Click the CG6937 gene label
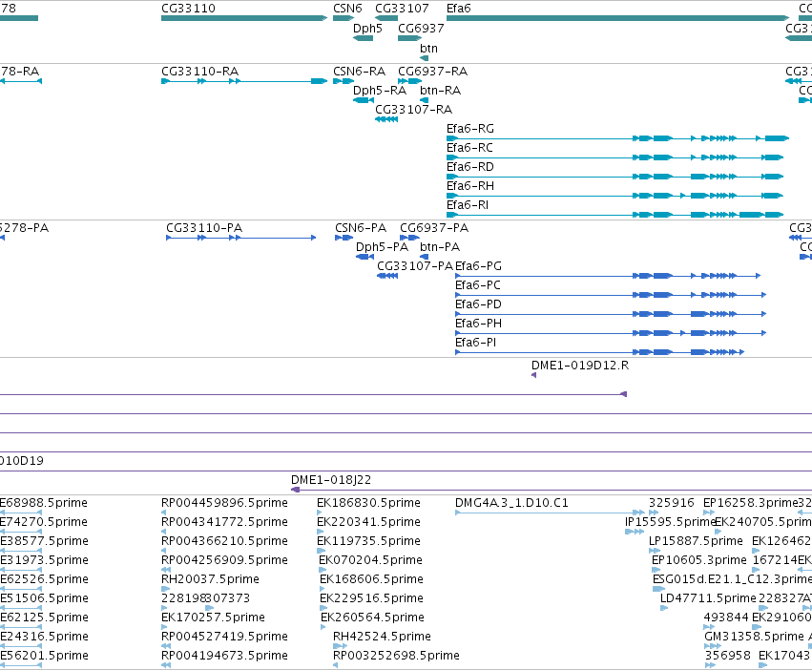812x670 pixels. 421,29
